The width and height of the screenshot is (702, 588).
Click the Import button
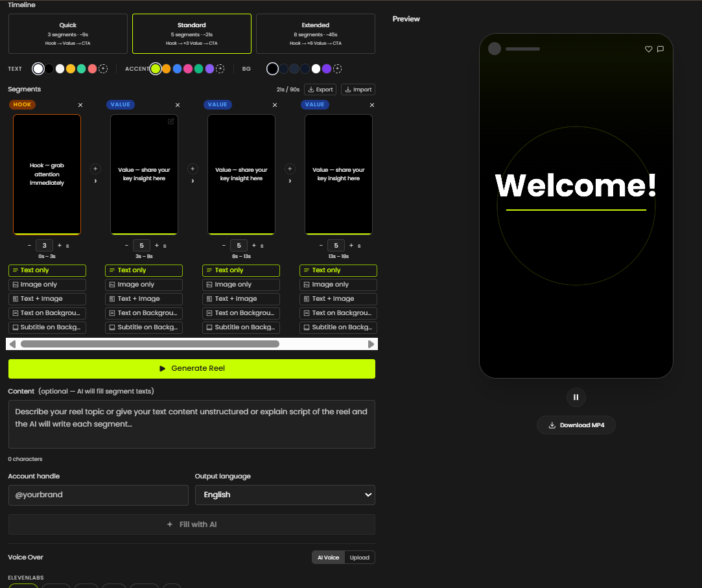(x=358, y=89)
